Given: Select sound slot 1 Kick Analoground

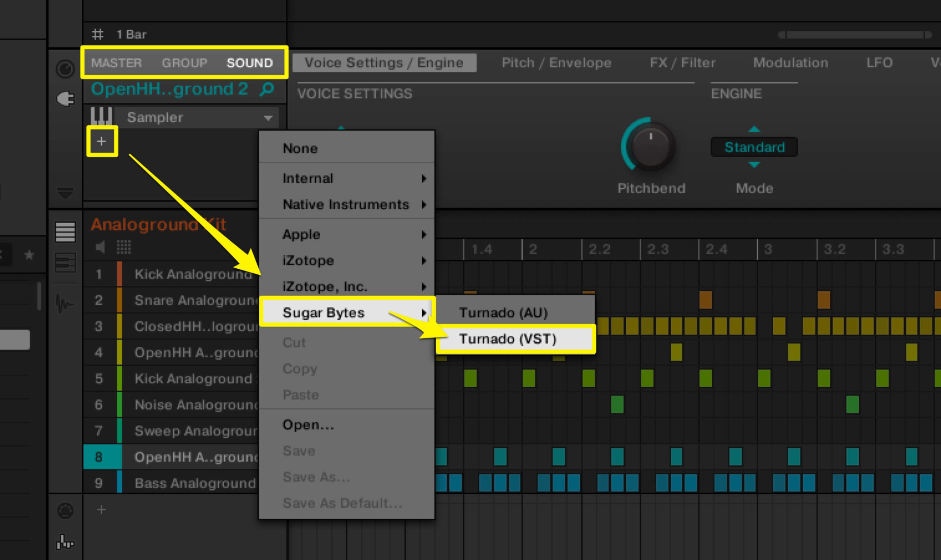Looking at the screenshot, I should coord(171,274).
